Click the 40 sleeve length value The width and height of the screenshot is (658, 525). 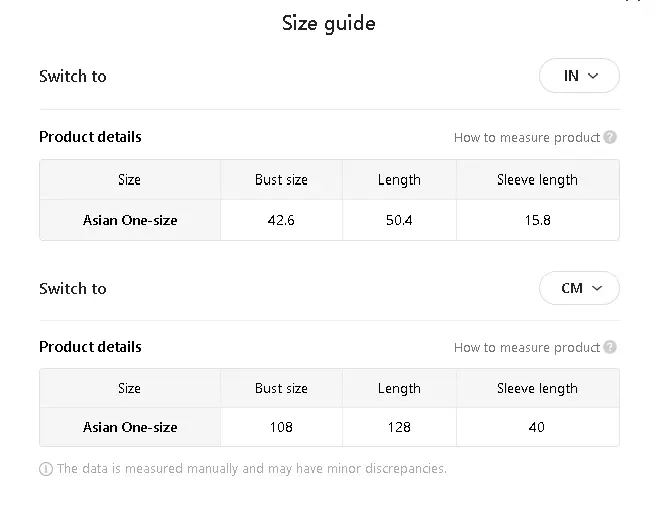pyautogui.click(x=538, y=427)
